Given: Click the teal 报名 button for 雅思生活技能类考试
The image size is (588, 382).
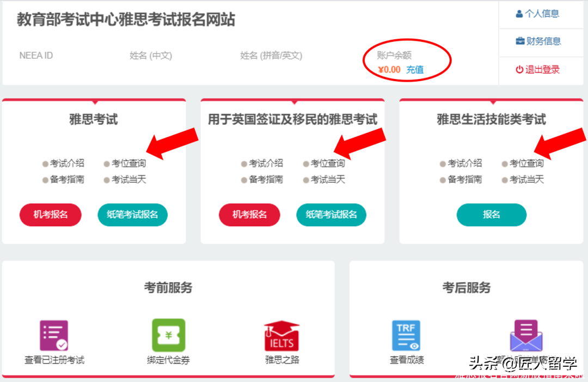Looking at the screenshot, I should (491, 215).
